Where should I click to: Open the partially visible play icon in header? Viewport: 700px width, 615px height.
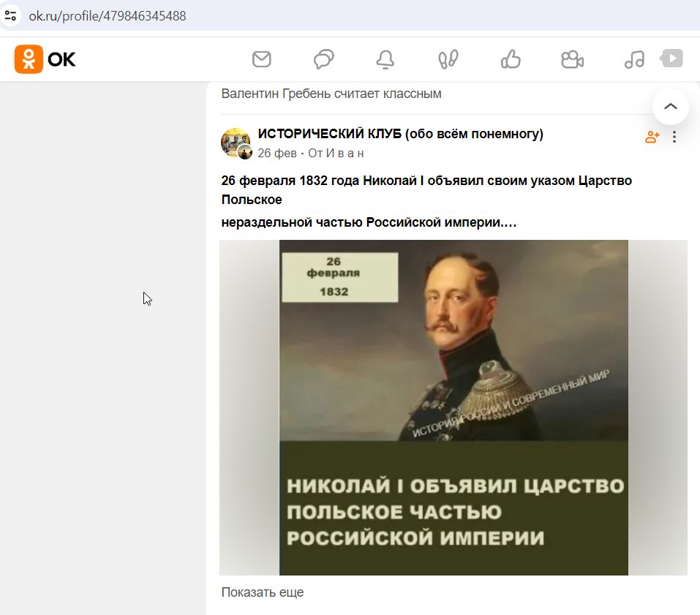[672, 59]
